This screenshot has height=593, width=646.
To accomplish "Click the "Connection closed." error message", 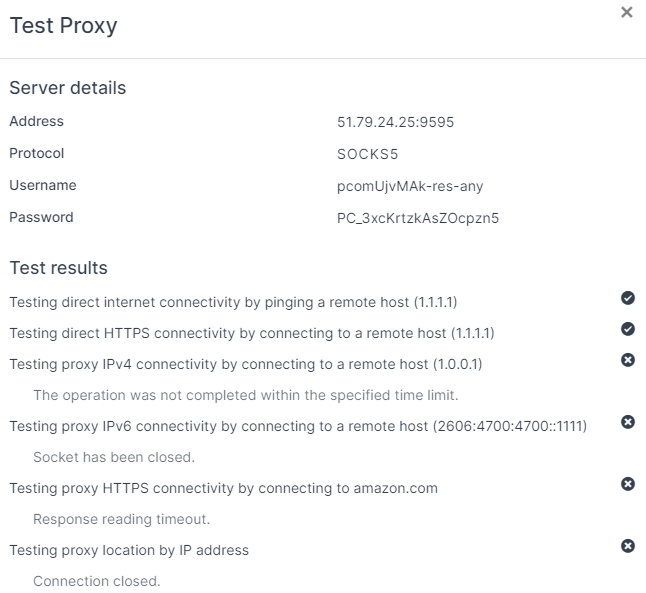I will pos(96,581).
